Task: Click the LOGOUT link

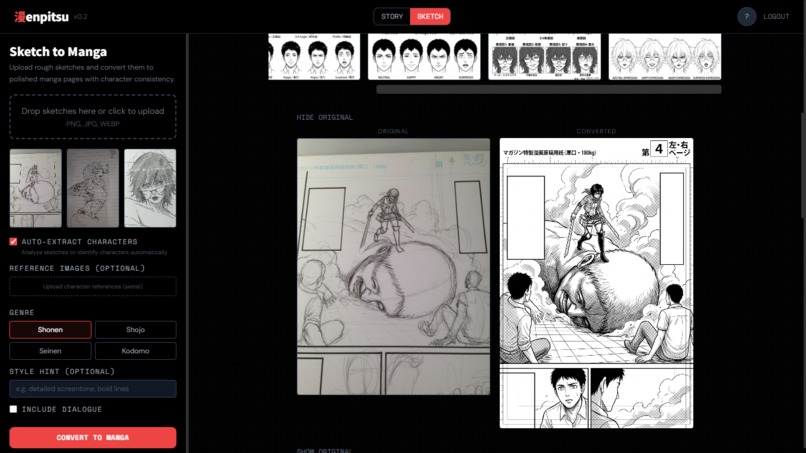Action: [776, 16]
